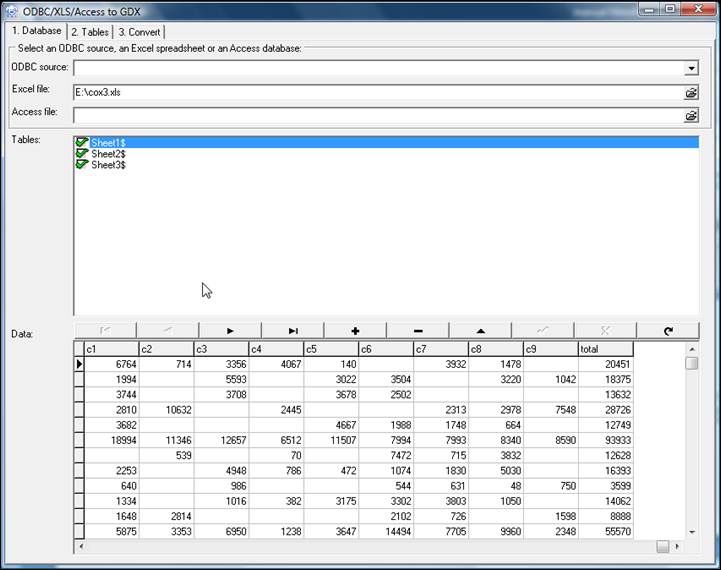The height and width of the screenshot is (570, 721).
Task: Refresh data with the circular arrow button
Action: tap(668, 330)
